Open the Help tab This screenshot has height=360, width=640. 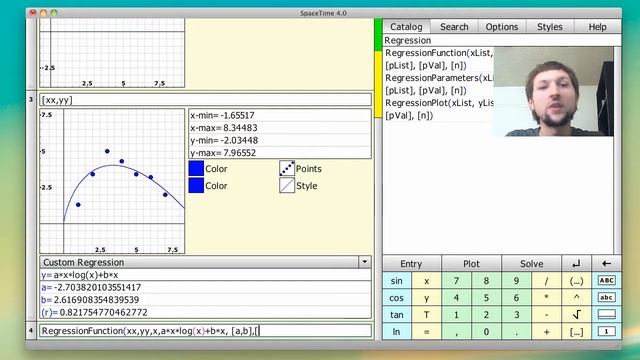pyautogui.click(x=597, y=27)
